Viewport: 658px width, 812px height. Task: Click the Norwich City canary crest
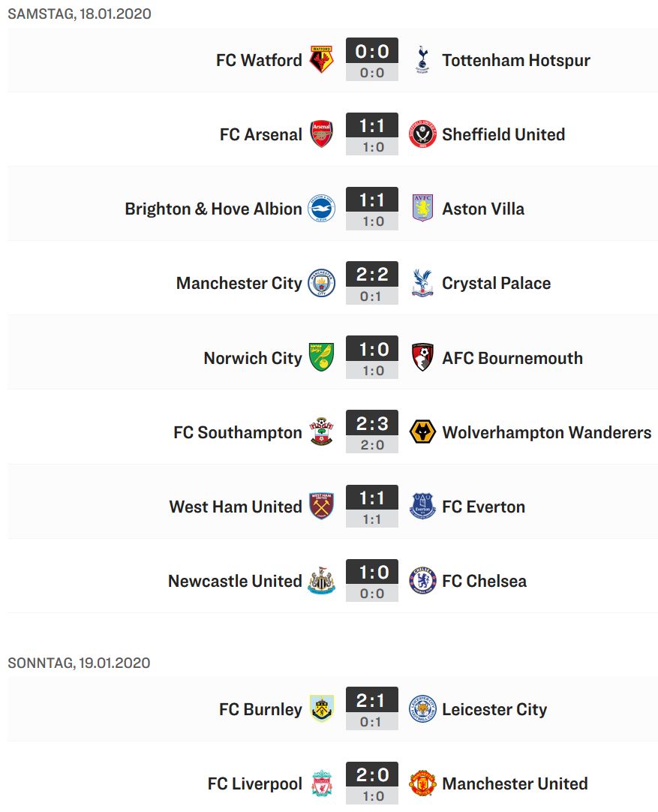click(321, 357)
